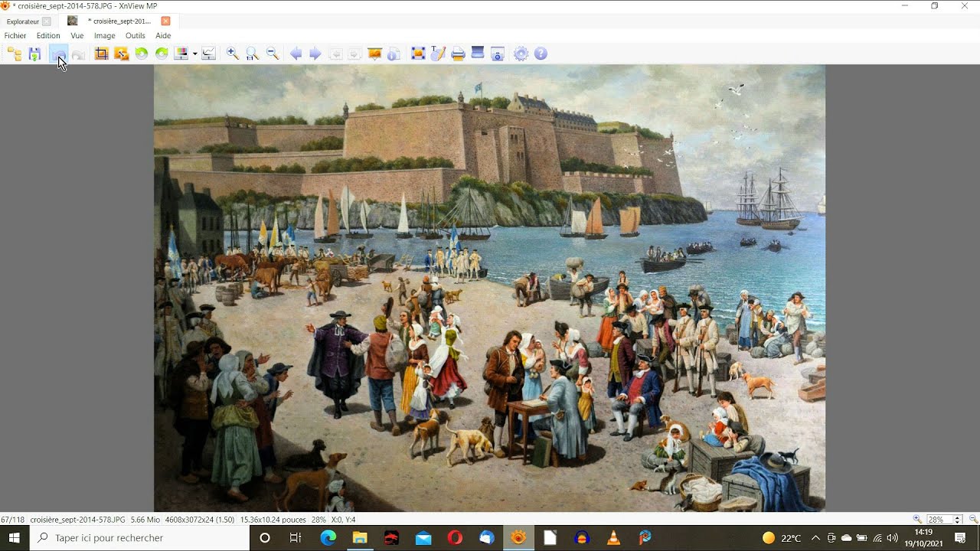Open the screen capture tool
Image resolution: width=980 pixels, height=551 pixels.
(x=497, y=54)
